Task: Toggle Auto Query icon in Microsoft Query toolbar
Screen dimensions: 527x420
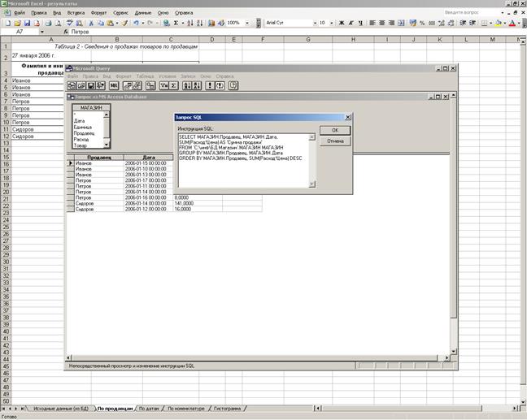Action: click(220, 85)
